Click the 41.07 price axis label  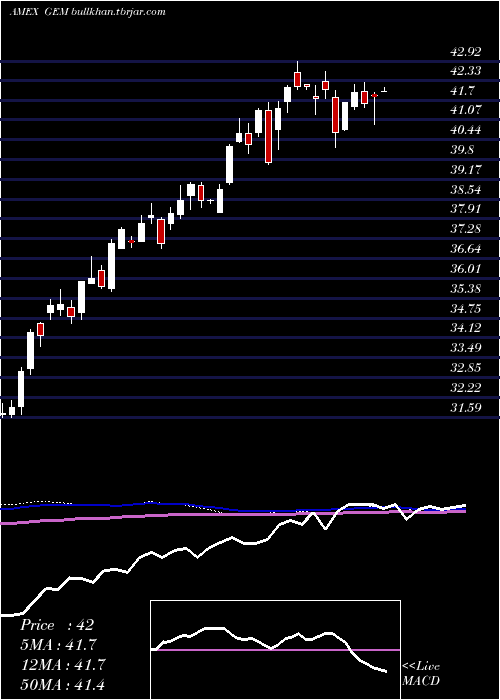coord(466,110)
